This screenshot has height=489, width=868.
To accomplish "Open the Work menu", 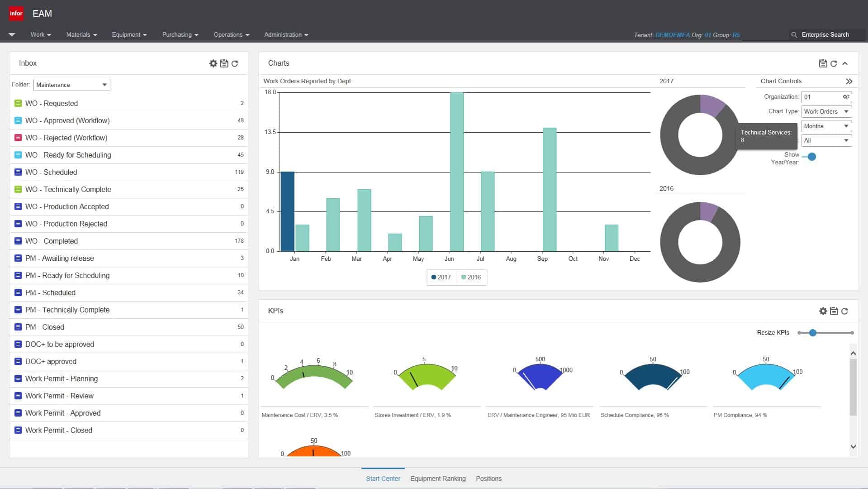I will pos(41,34).
